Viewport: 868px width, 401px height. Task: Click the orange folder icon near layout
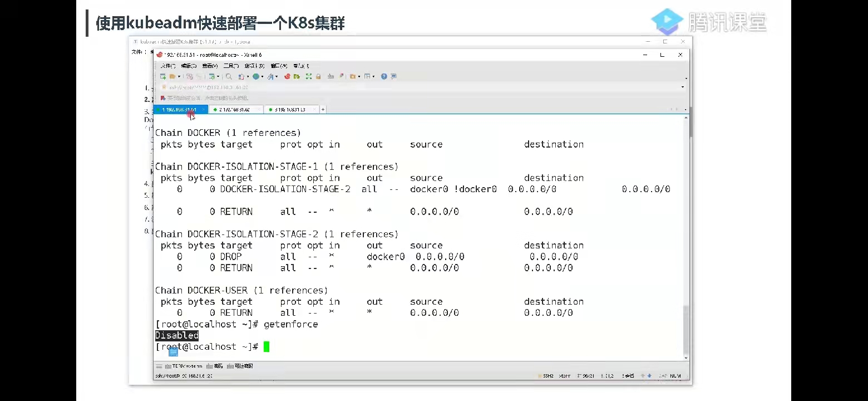pos(352,76)
